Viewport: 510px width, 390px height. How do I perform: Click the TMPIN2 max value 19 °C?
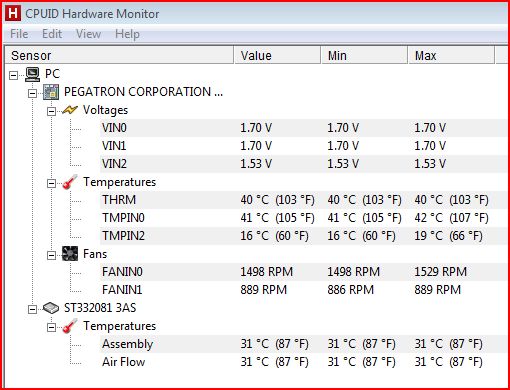coord(448,236)
